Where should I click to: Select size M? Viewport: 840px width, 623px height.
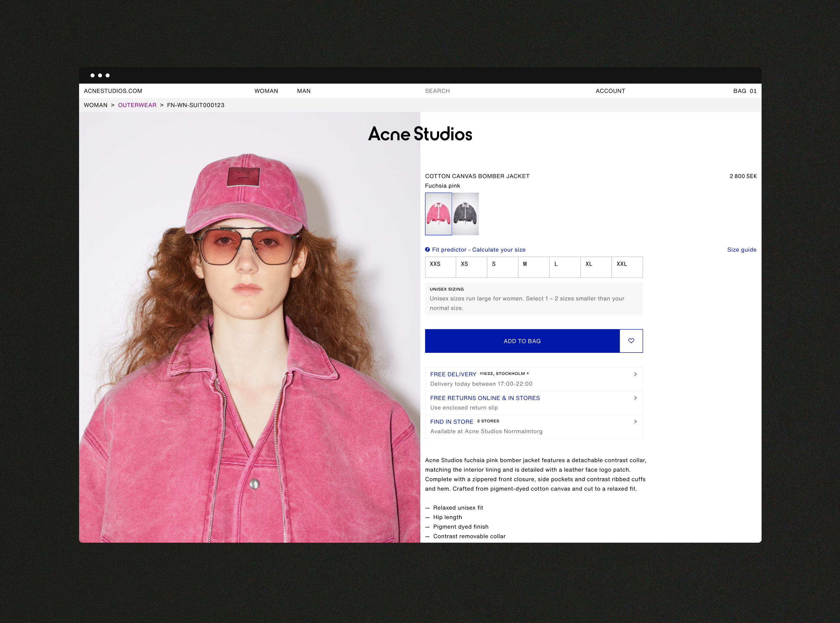point(534,267)
